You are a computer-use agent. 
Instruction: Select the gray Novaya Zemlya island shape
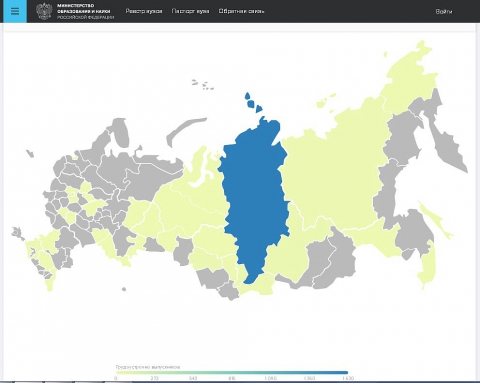184,131
